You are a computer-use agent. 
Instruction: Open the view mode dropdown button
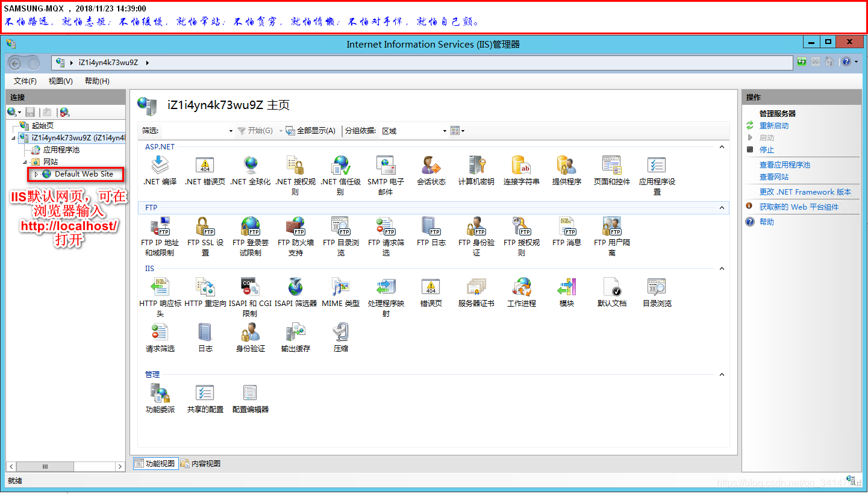coord(458,131)
